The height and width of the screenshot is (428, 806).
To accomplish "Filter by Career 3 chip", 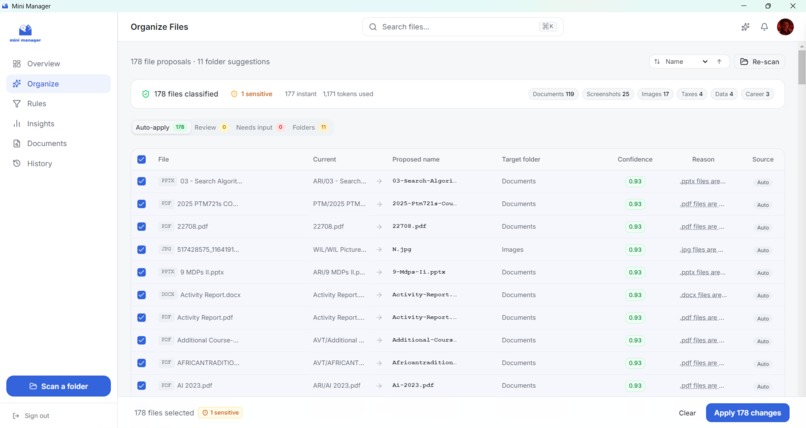I will coord(757,94).
